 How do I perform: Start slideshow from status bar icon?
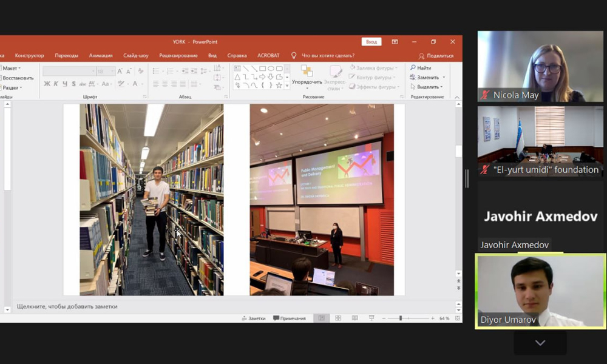click(x=371, y=318)
